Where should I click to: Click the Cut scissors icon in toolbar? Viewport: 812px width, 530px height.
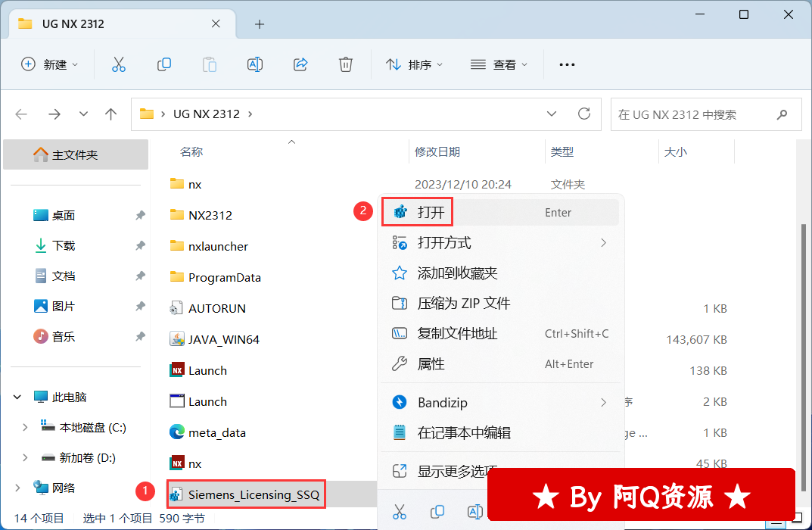tap(119, 65)
